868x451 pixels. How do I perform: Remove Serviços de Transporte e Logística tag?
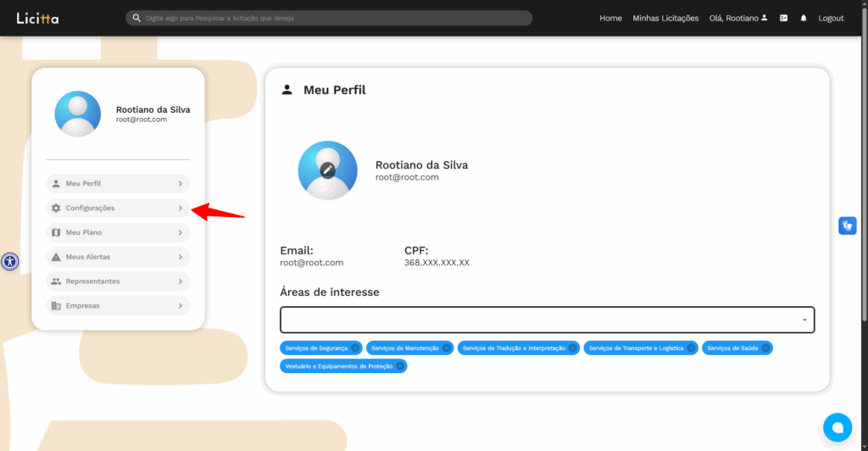tap(692, 348)
